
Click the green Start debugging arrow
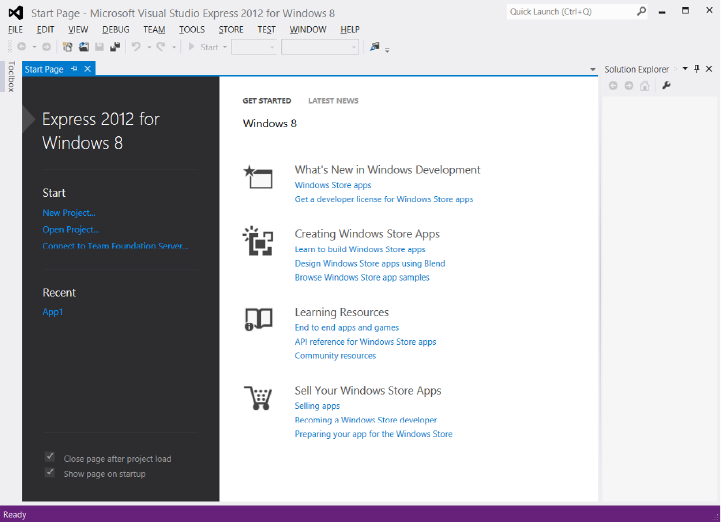click(192, 46)
